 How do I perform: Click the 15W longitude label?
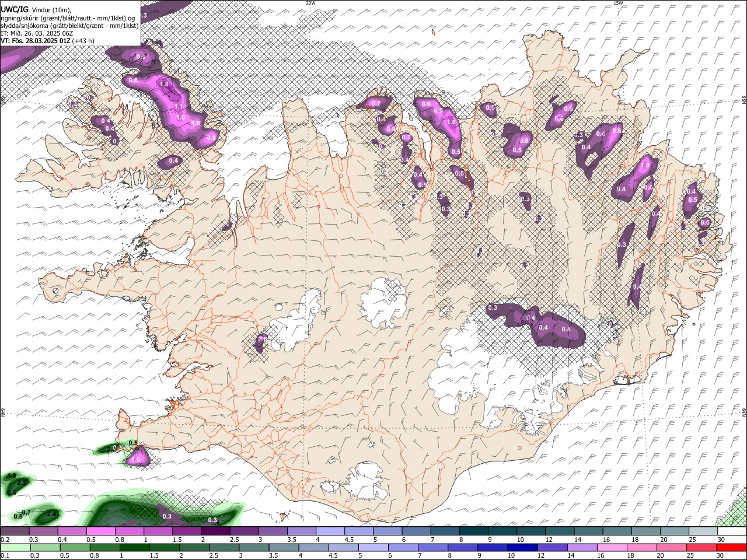[x=618, y=3]
